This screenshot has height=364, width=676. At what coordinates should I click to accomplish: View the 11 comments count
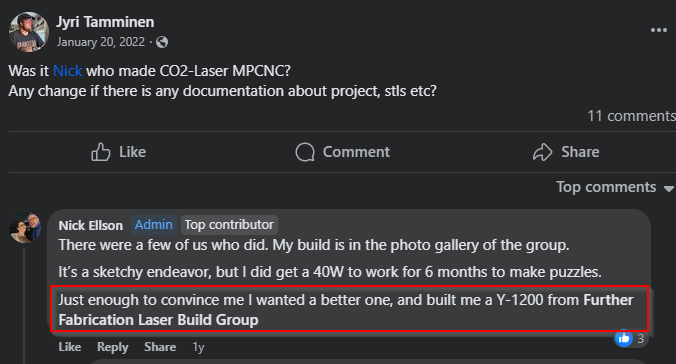631,116
